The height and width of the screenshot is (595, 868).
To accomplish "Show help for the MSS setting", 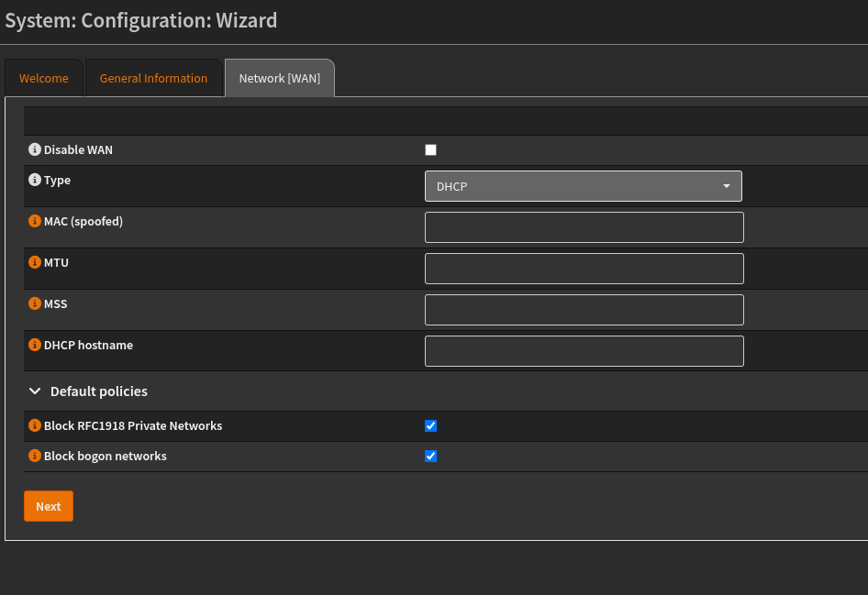I will coord(35,303).
